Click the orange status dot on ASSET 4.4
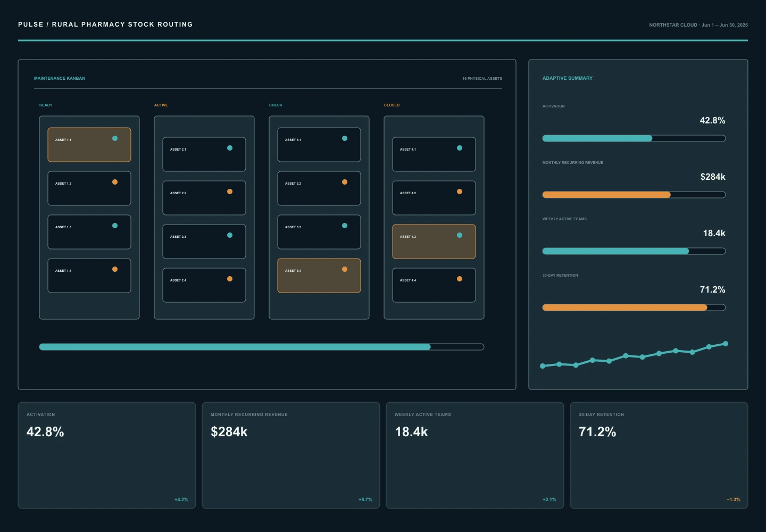The image size is (766, 532). coord(460,279)
